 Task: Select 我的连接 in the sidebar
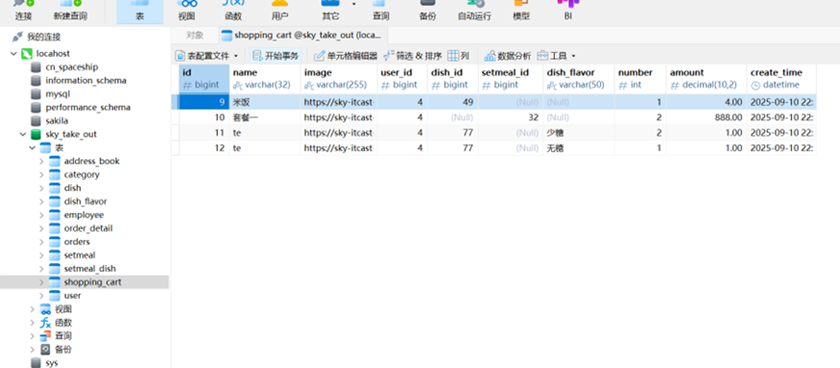pyautogui.click(x=44, y=37)
